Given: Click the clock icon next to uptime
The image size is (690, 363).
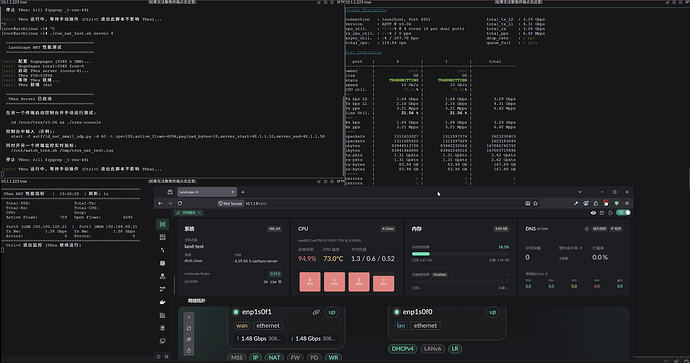Looking at the screenshot, I should [280, 282].
